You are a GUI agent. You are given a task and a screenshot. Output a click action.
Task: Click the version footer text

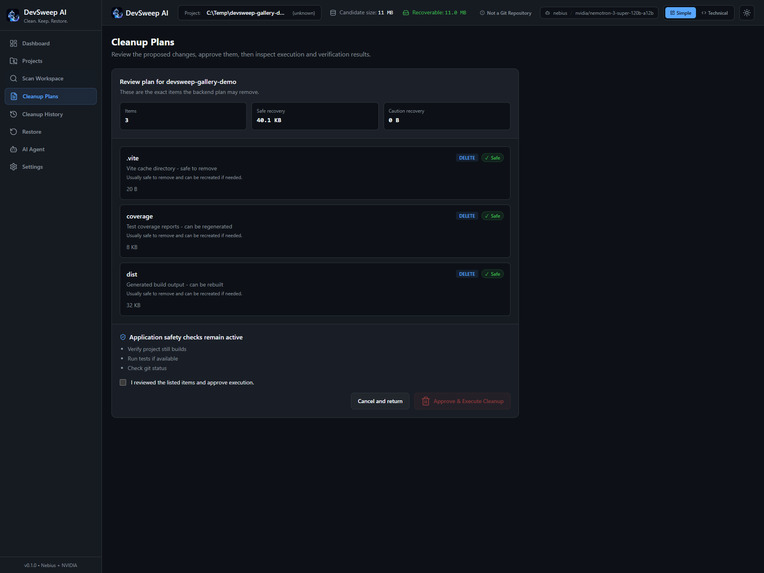51,565
